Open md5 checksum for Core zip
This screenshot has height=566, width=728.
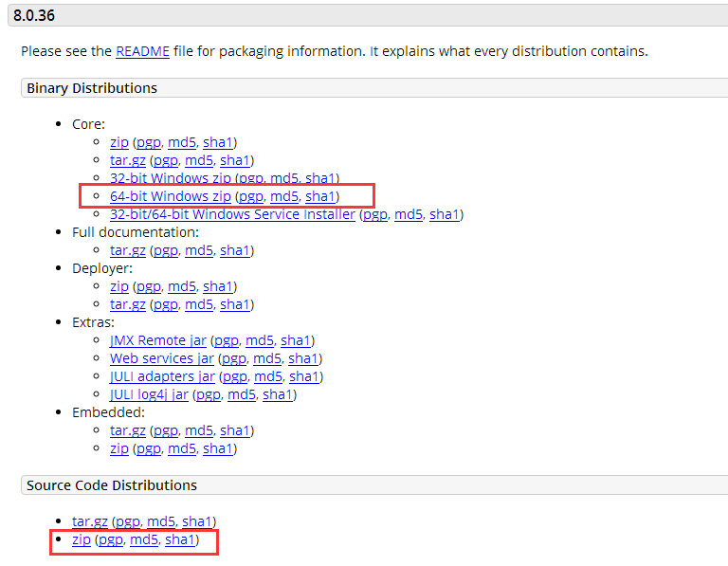coord(182,142)
